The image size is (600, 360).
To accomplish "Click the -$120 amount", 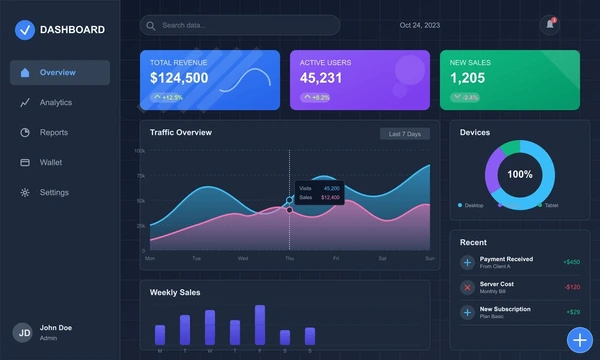I will pos(572,287).
